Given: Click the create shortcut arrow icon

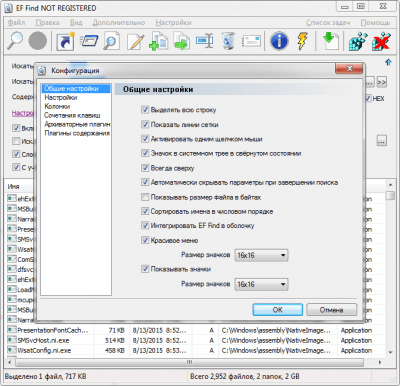Looking at the screenshot, I should point(65,41).
